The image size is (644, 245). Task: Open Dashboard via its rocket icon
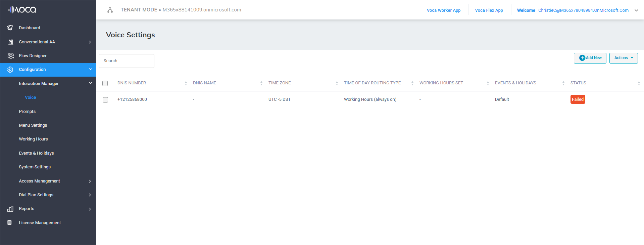10,28
